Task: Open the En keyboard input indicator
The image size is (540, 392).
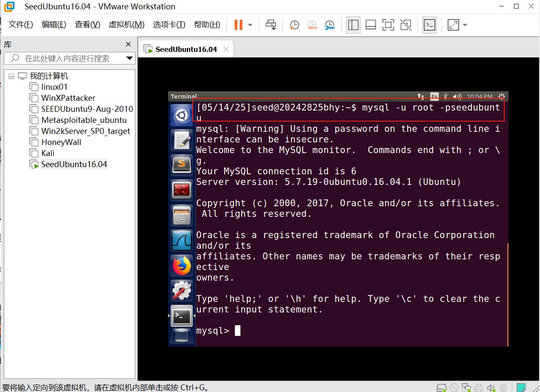Action: click(x=434, y=97)
